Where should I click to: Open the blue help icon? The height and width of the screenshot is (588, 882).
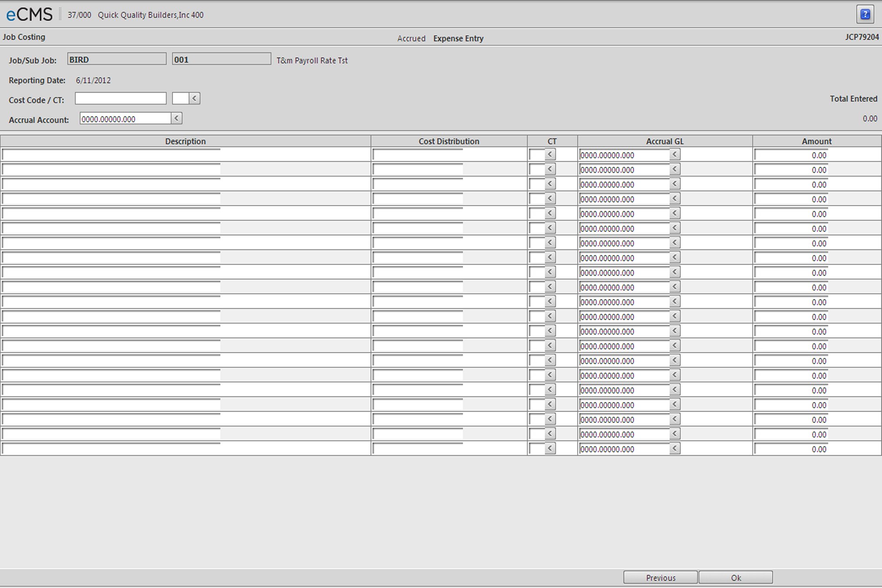(865, 14)
